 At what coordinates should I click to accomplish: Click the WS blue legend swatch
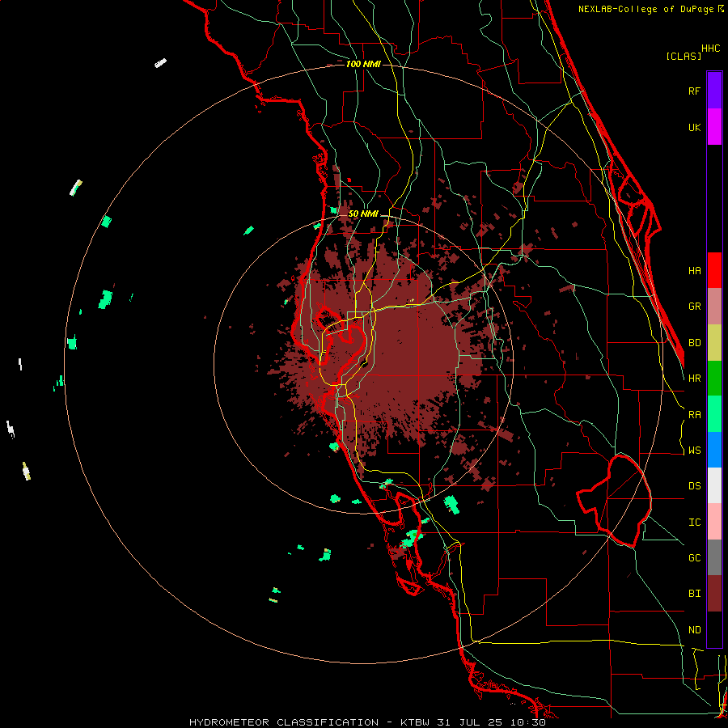[714, 450]
